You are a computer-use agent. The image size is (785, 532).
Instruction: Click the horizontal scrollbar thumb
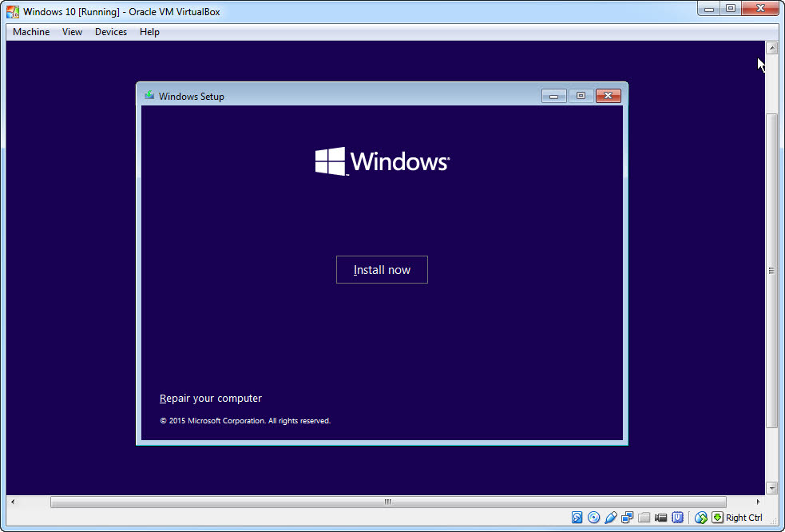coord(388,502)
